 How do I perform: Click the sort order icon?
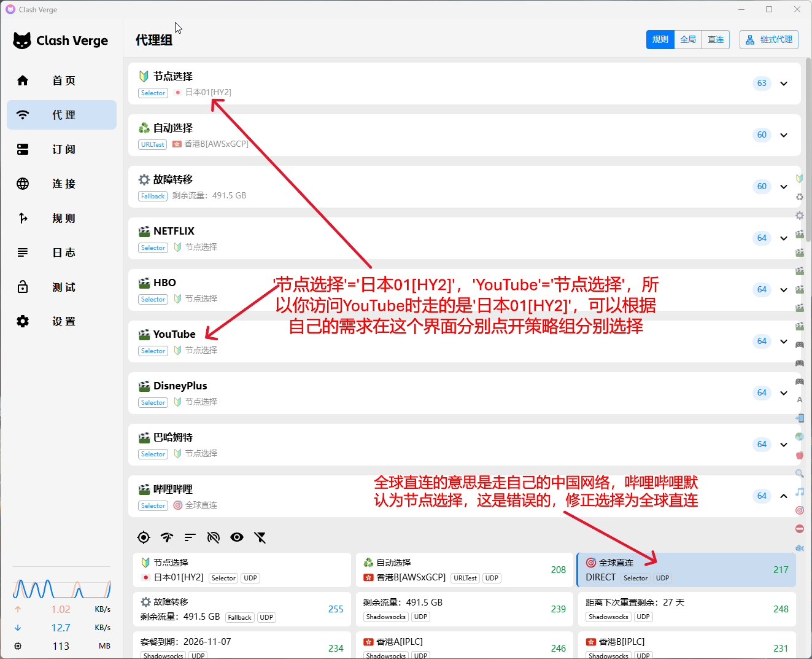[190, 537]
